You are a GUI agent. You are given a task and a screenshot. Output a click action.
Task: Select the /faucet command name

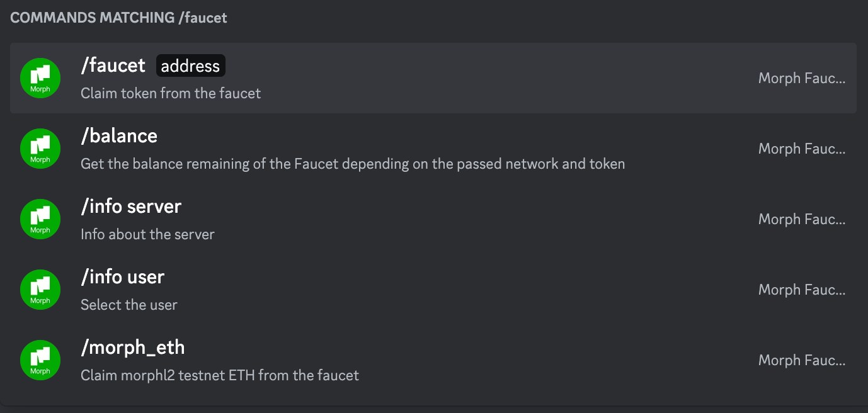click(113, 65)
